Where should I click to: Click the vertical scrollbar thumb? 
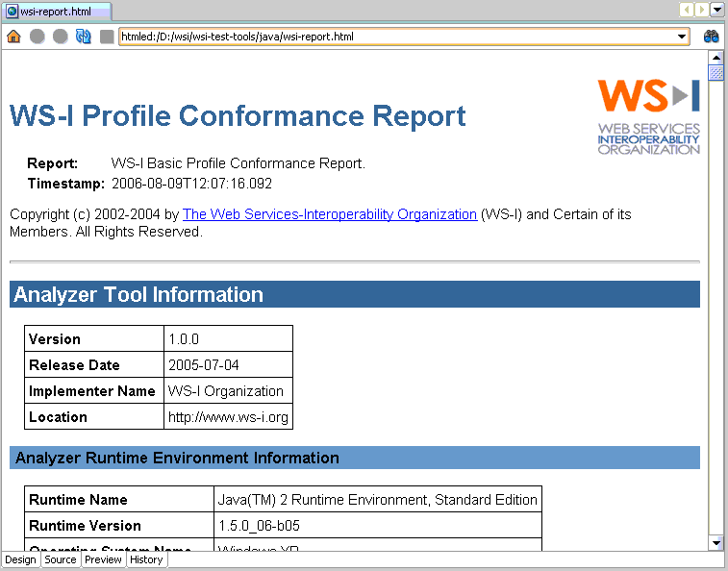pyautogui.click(x=715, y=73)
